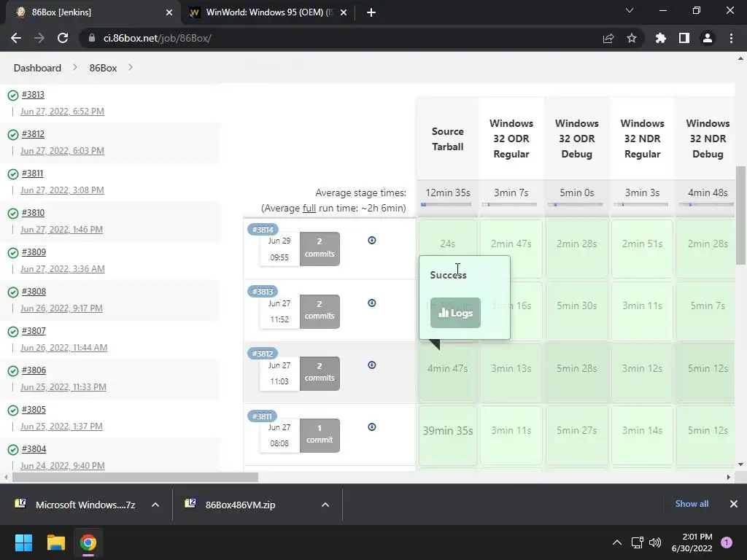The height and width of the screenshot is (560, 747).
Task: Share this page using the share icon
Action: click(x=608, y=38)
